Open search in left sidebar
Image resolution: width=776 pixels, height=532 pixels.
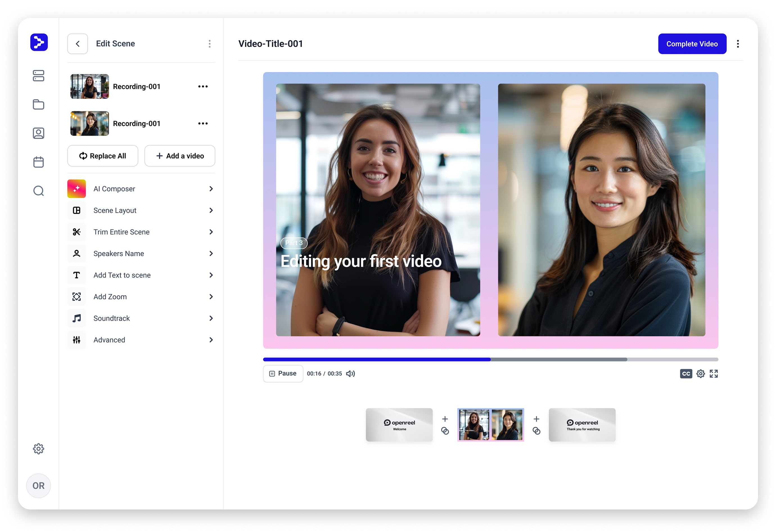pos(39,191)
